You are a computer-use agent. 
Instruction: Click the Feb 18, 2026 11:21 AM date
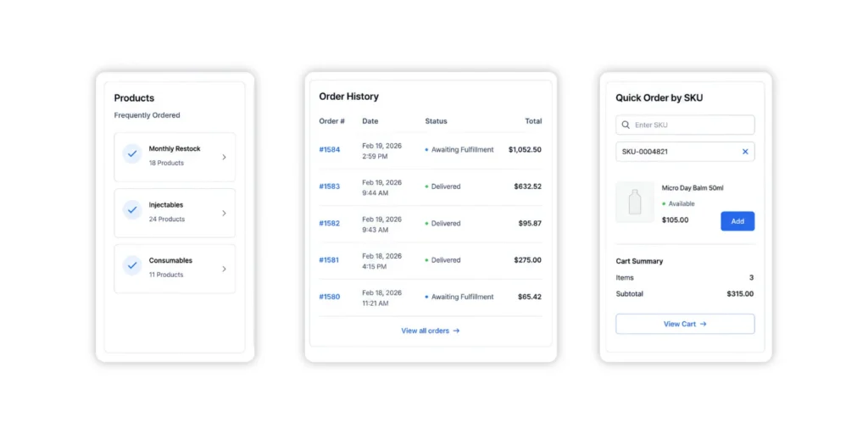point(382,298)
